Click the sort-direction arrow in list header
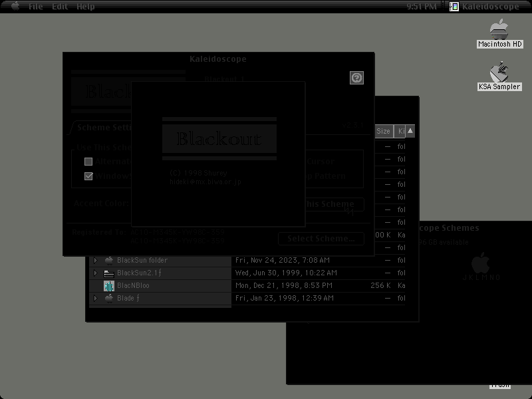532x399 pixels. (410, 131)
